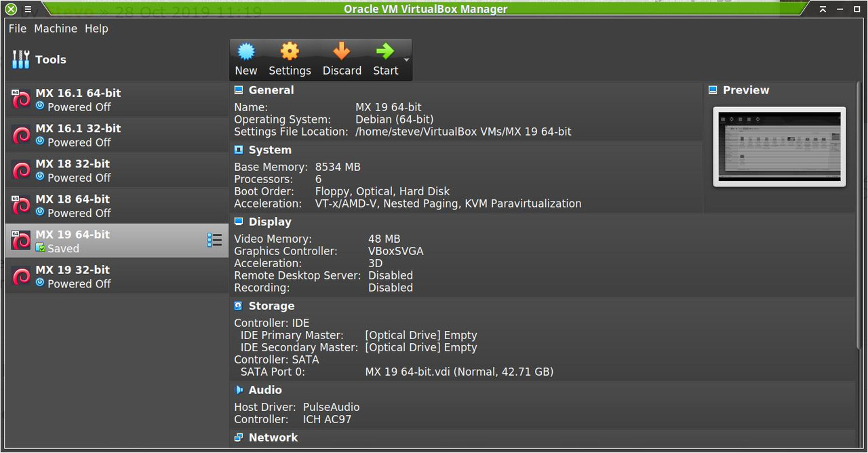Click the IDE Secondary Master Empty value
868x453 pixels.
coord(421,347)
